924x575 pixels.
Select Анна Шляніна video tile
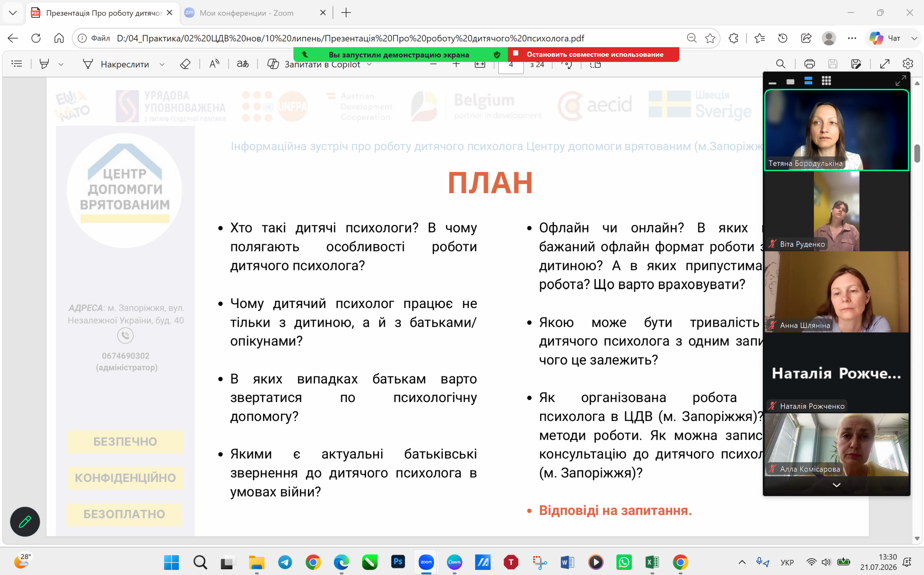tap(836, 292)
